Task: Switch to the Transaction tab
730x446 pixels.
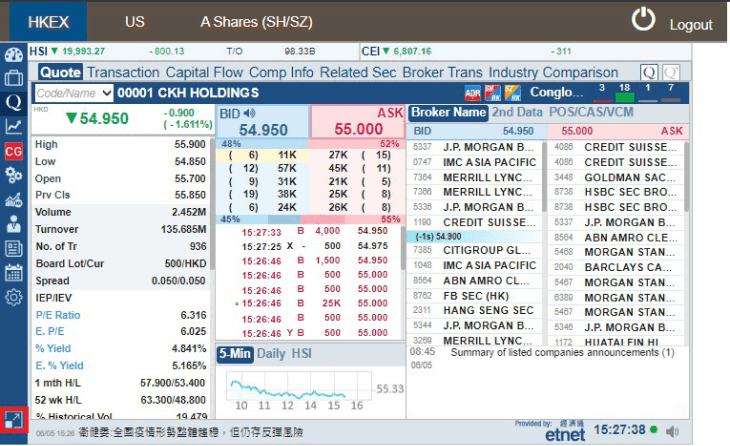Action: click(x=123, y=73)
